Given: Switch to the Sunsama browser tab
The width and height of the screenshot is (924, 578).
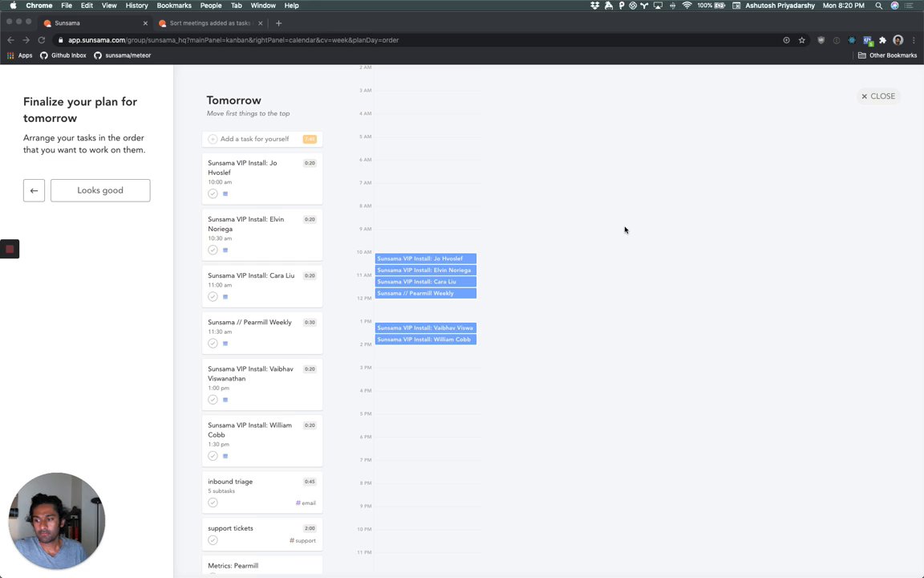Looking at the screenshot, I should [x=95, y=23].
